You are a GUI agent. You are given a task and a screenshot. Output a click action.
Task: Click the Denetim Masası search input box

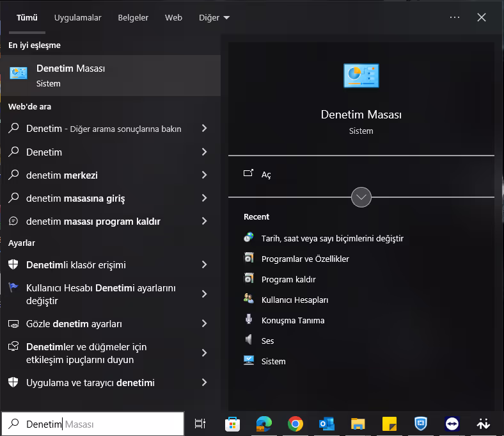93,424
